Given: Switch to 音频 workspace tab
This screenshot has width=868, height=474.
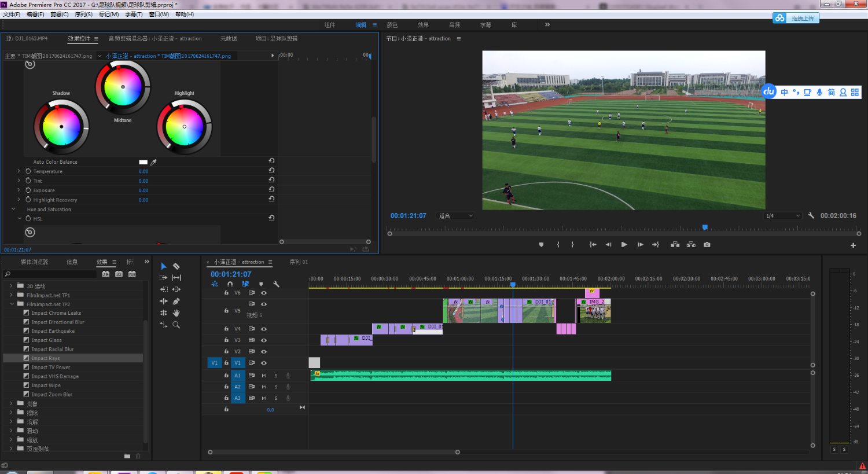Looking at the screenshot, I should (455, 25).
